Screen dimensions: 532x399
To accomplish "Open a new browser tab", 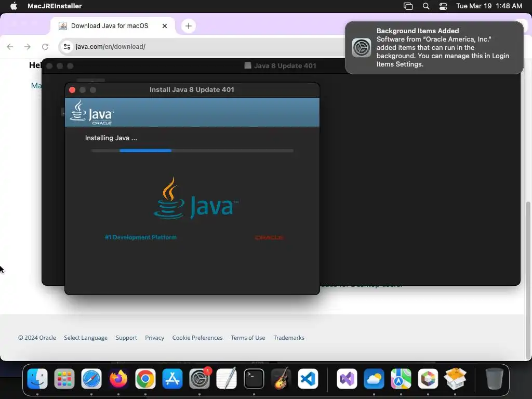I will tap(188, 26).
